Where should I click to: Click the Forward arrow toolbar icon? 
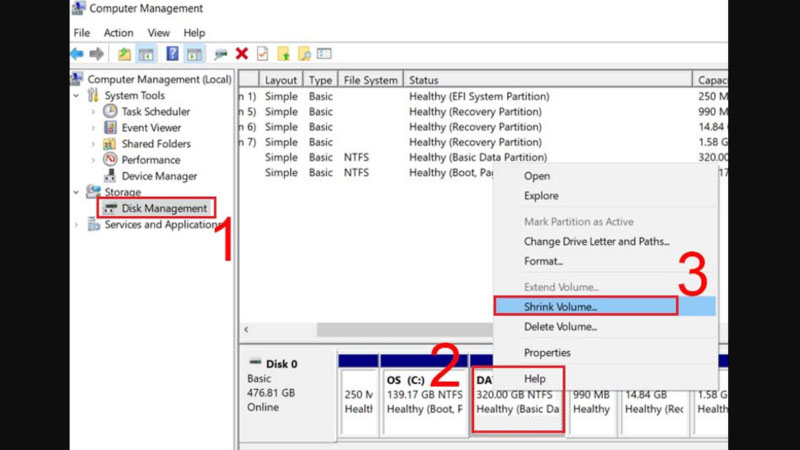pyautogui.click(x=96, y=54)
